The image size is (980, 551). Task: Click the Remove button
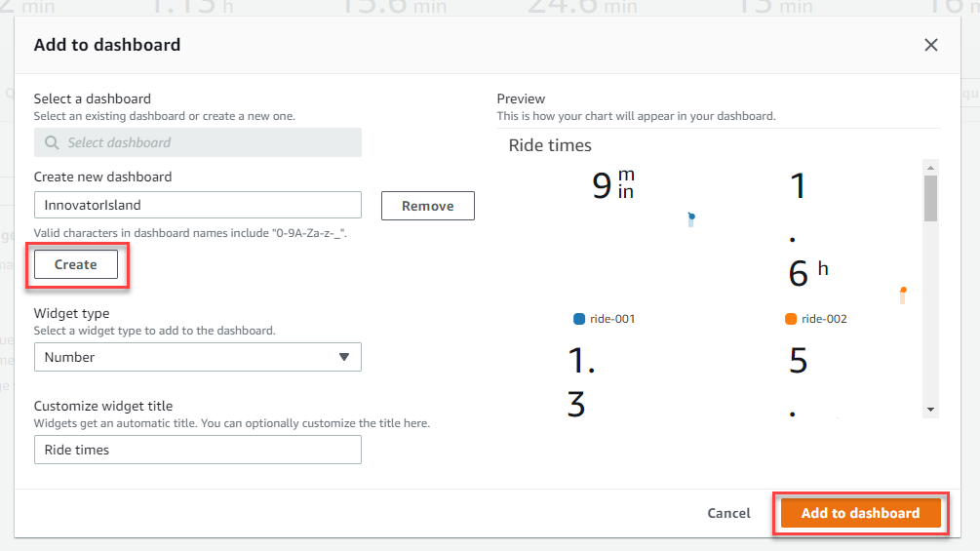pyautogui.click(x=427, y=206)
